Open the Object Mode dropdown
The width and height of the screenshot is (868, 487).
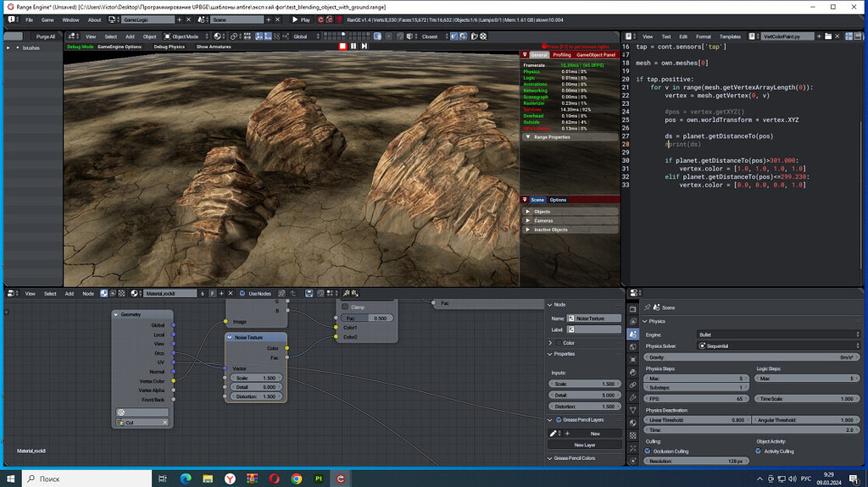pos(186,36)
